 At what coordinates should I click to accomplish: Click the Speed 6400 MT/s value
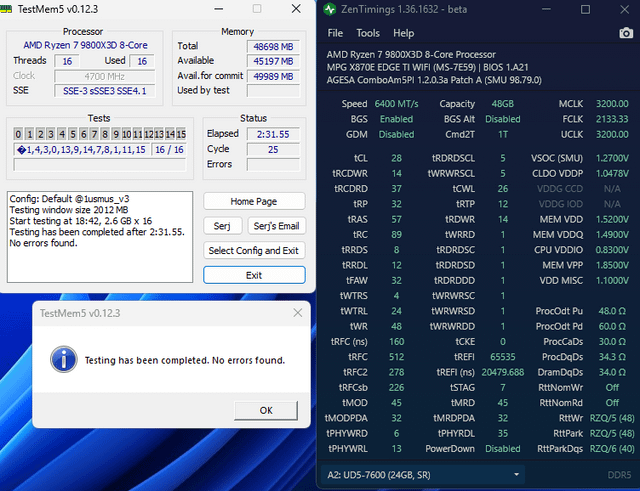pyautogui.click(x=396, y=104)
